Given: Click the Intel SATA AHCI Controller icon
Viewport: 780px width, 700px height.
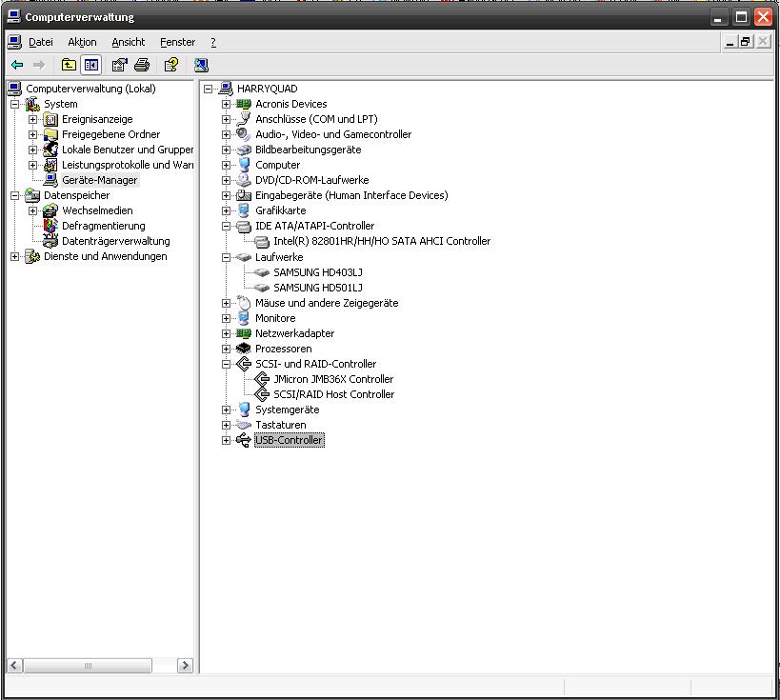Looking at the screenshot, I should pyautogui.click(x=262, y=241).
